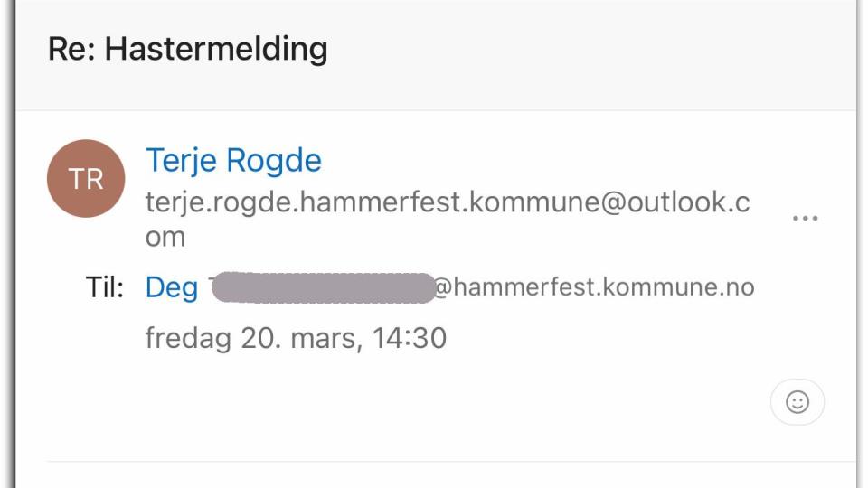Viewport: 868px width, 488px height.
Task: Click the "Til:" recipient label
Action: (104, 288)
